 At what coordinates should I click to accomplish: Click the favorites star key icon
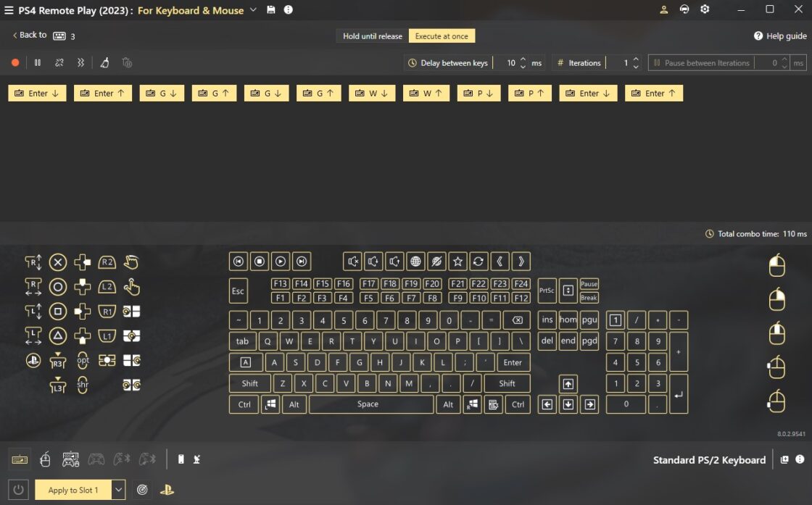[x=457, y=262]
